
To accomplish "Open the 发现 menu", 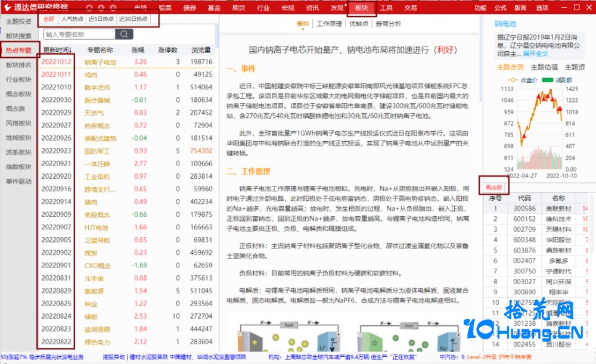I will (x=337, y=8).
